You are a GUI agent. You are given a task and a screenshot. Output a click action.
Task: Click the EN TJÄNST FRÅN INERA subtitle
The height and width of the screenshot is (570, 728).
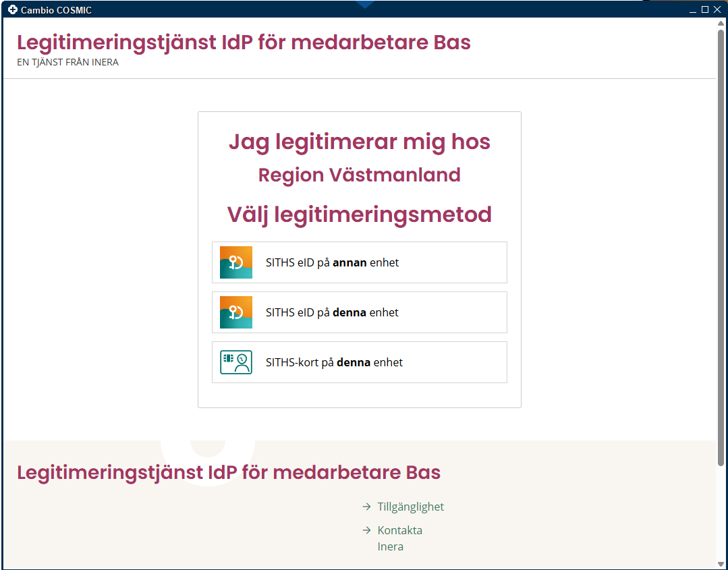[67, 62]
